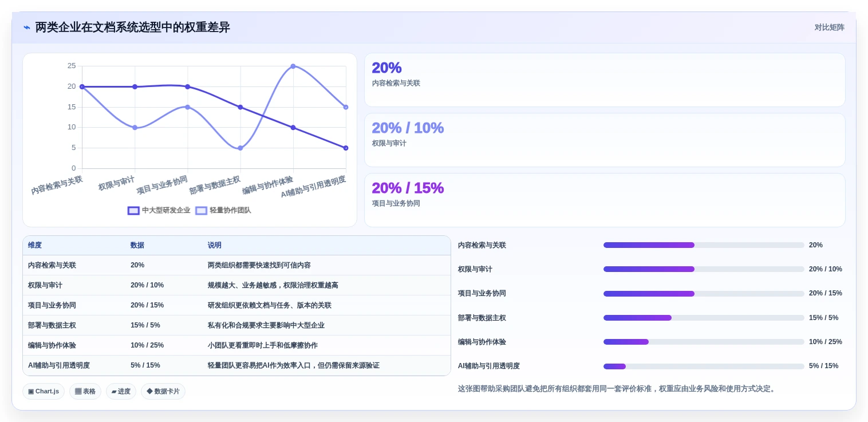Click the Chart.js tag chip
Viewport: 868px width, 422px height.
pyautogui.click(x=44, y=392)
